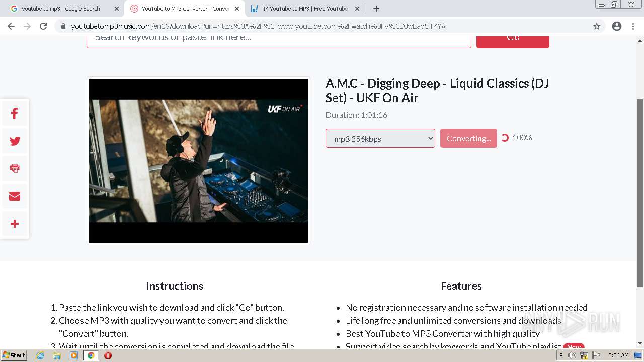Screen dimensions: 644x362
Task: Close the 4K YouTube to MP3 tab
Action: click(x=357, y=9)
